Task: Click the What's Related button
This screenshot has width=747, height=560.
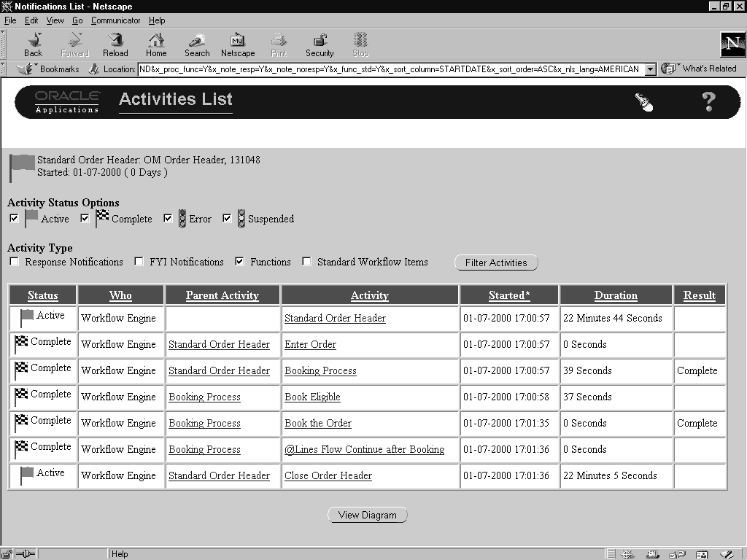Action: point(699,69)
